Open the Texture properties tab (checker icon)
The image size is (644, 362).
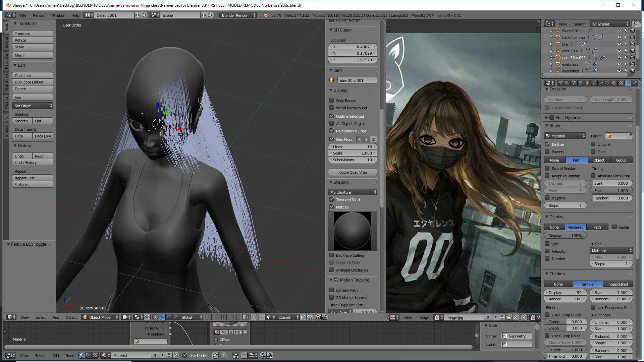click(621, 83)
